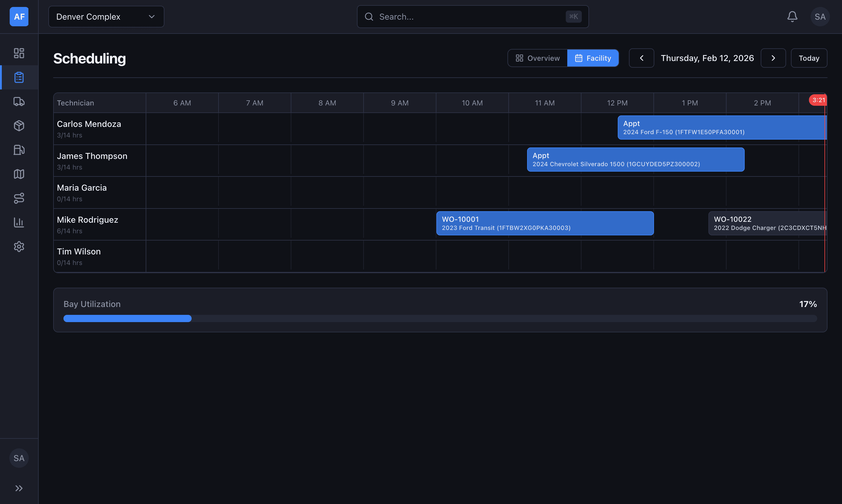Screen dimensions: 842x504
Task: Click the 3:21 current time marker
Action: 818,100
